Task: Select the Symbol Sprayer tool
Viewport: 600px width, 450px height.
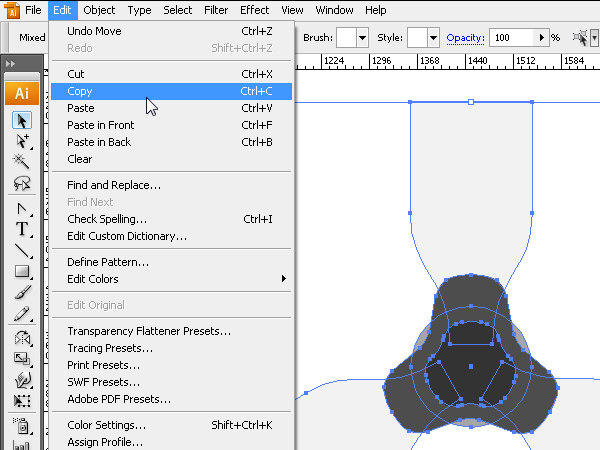Action: [x=22, y=426]
